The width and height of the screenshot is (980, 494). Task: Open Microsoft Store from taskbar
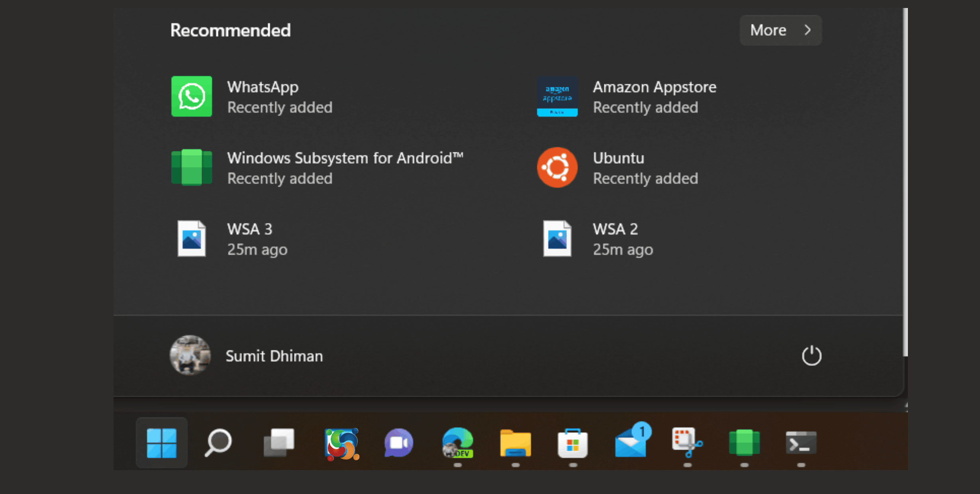pos(572,443)
